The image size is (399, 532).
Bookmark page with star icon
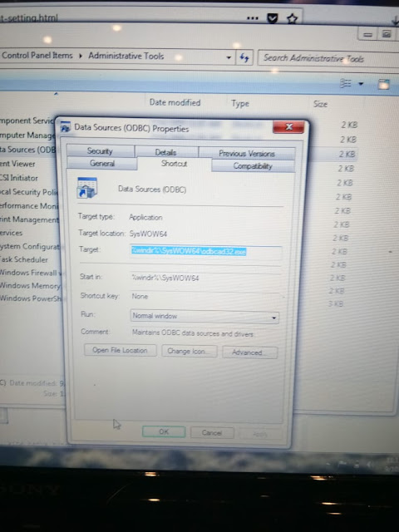[292, 19]
